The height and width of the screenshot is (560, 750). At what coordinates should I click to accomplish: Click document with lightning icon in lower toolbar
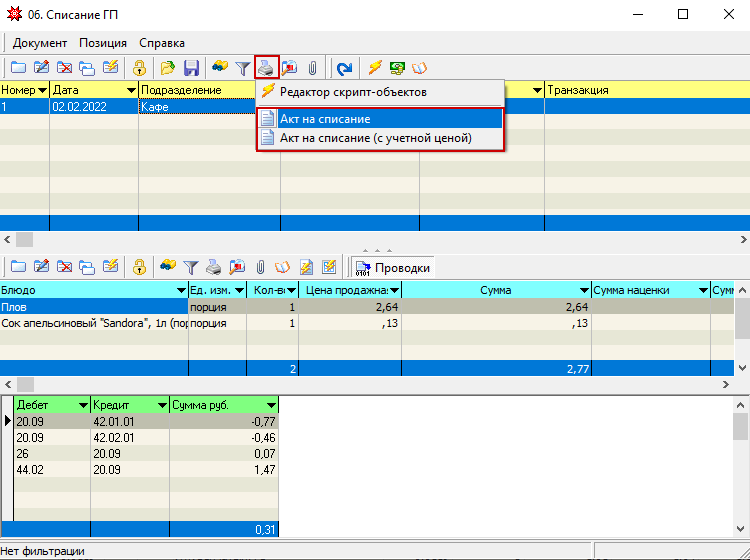click(306, 266)
